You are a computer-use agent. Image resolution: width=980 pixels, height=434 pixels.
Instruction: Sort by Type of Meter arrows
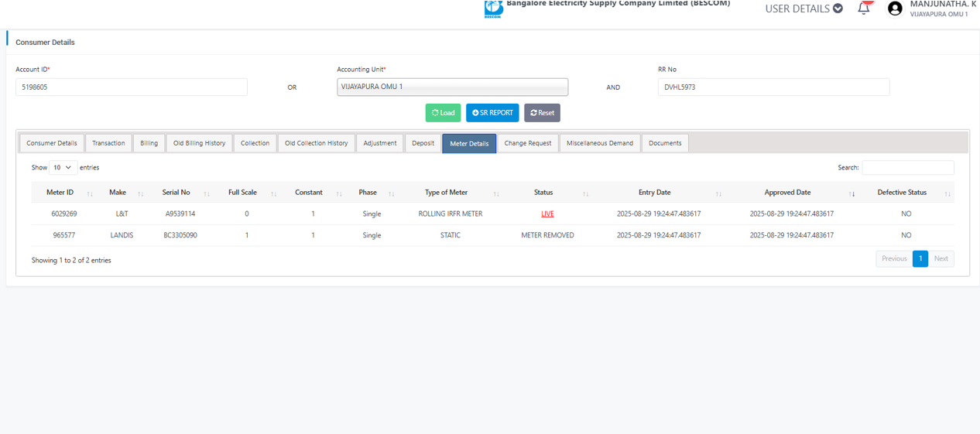point(496,193)
